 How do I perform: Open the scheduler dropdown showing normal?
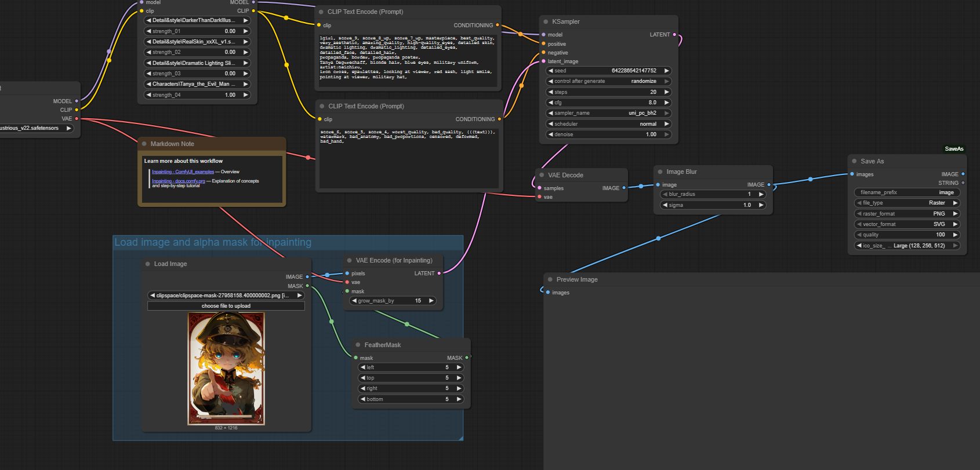[x=608, y=124]
